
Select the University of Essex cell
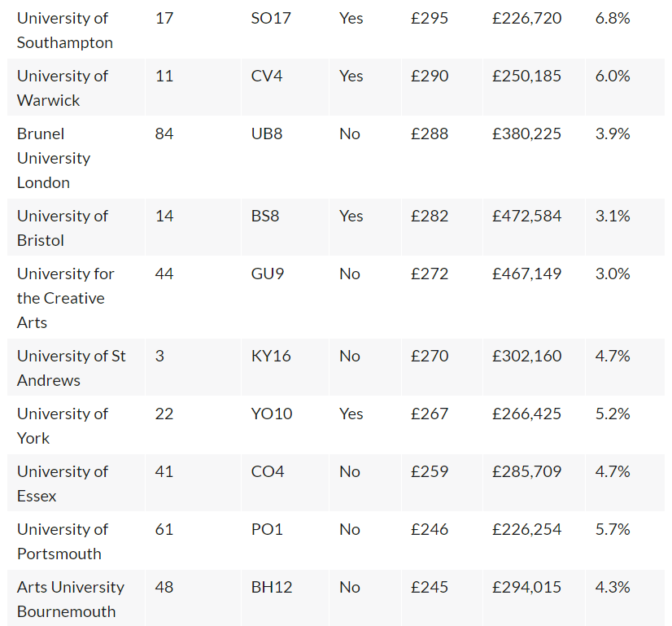point(76,483)
